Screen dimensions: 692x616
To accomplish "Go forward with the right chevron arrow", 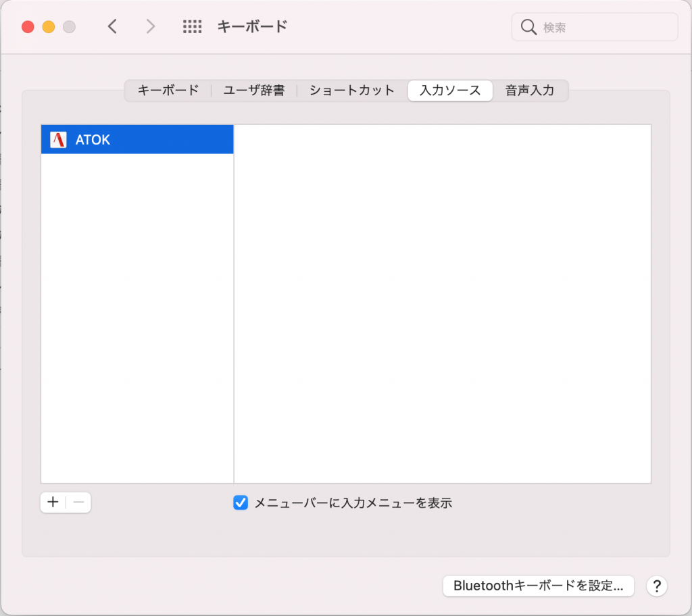I will click(151, 27).
